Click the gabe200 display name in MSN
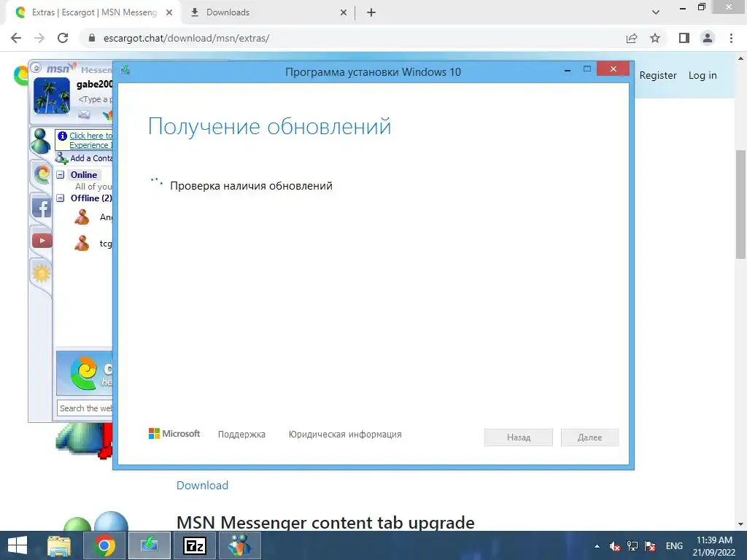747x560 pixels. pos(94,85)
